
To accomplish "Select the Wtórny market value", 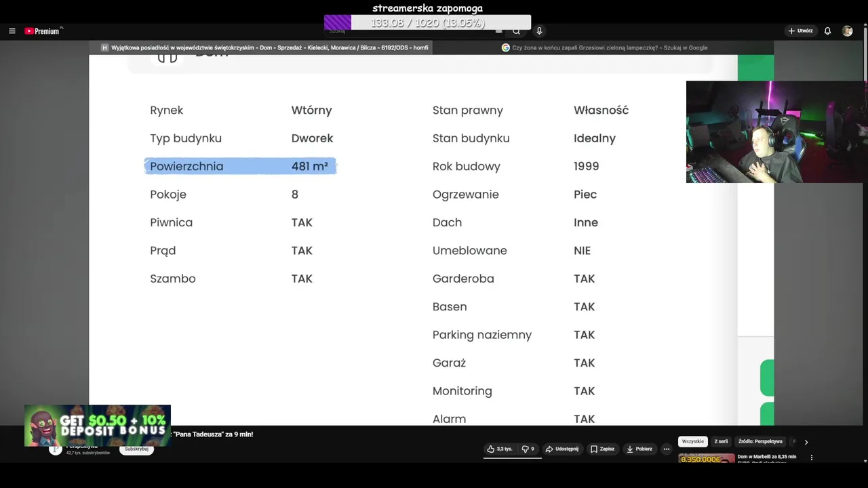I will 311,110.
